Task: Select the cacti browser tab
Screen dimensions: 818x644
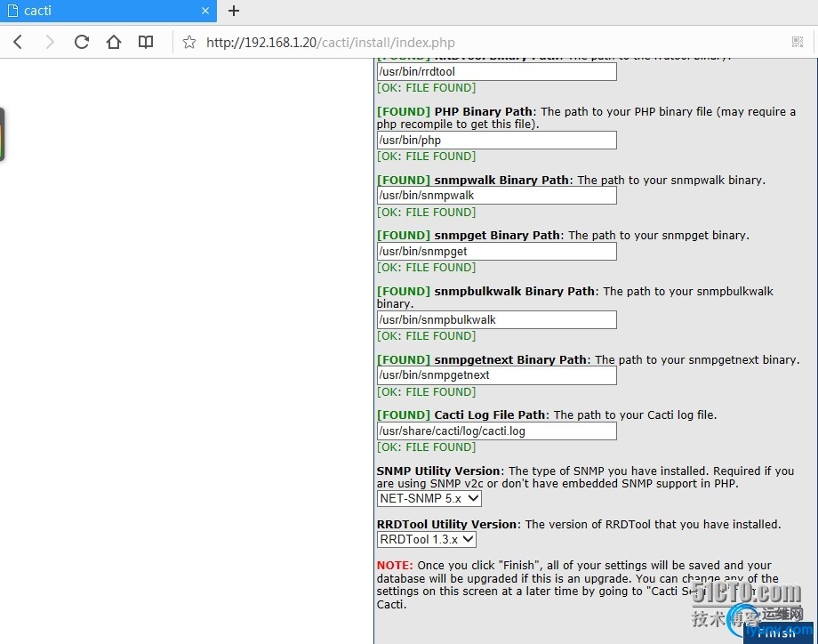Action: 108,11
